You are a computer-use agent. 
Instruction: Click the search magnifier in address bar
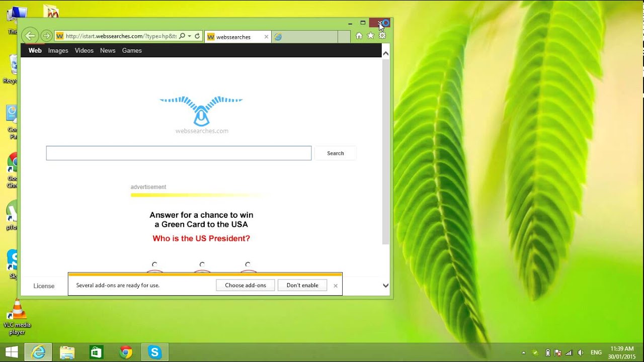[x=182, y=36]
